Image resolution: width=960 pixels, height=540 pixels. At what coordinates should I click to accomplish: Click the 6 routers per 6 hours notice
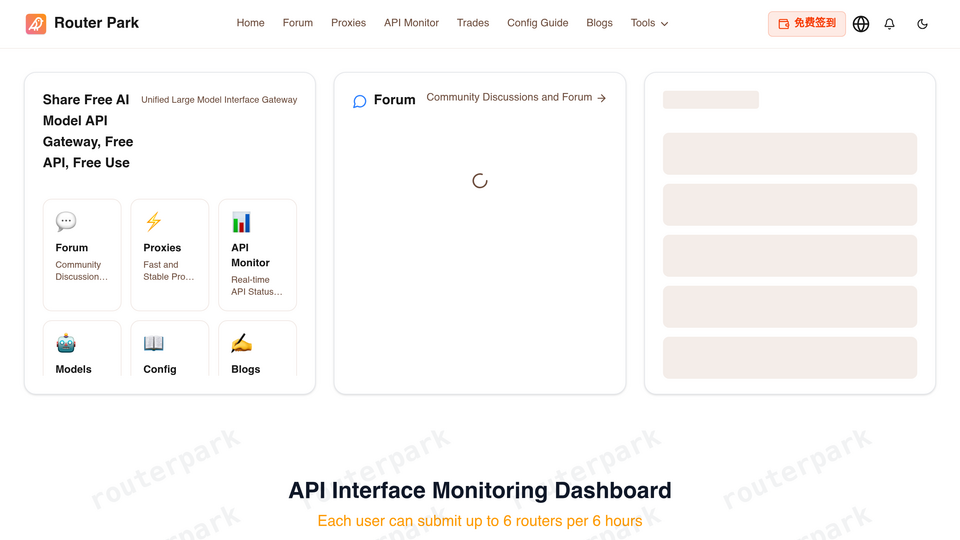pyautogui.click(x=480, y=521)
